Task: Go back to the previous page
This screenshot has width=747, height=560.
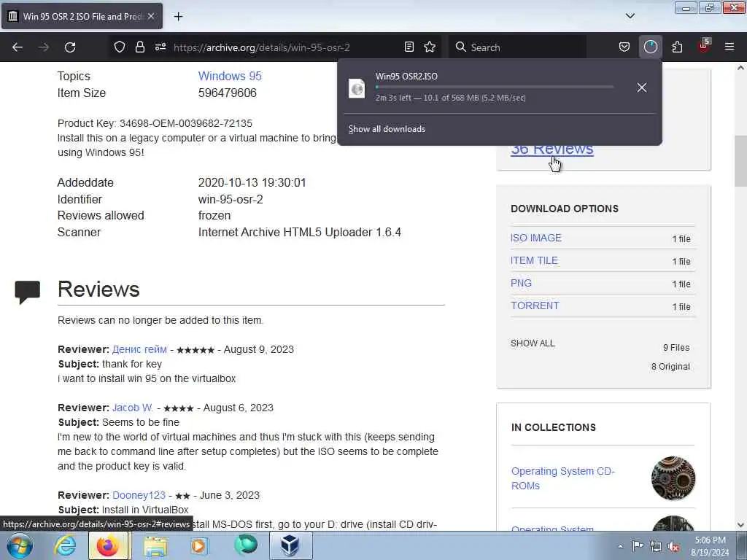Action: (18, 47)
